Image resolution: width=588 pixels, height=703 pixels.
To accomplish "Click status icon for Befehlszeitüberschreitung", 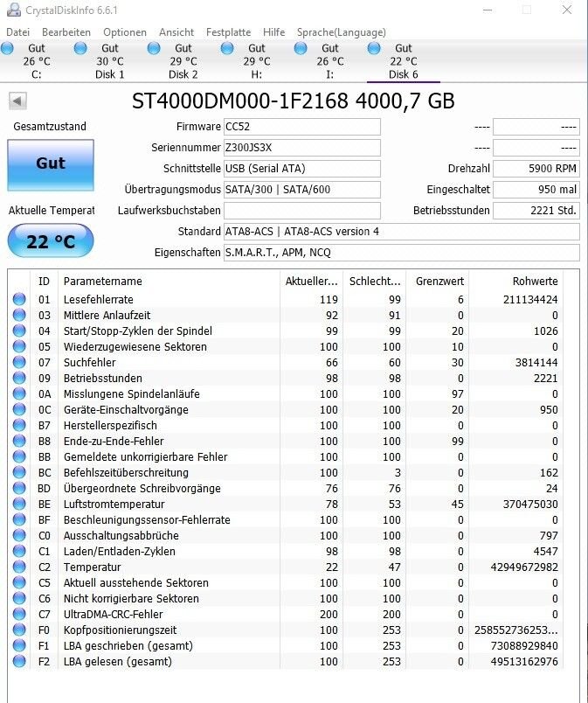I will (19, 471).
